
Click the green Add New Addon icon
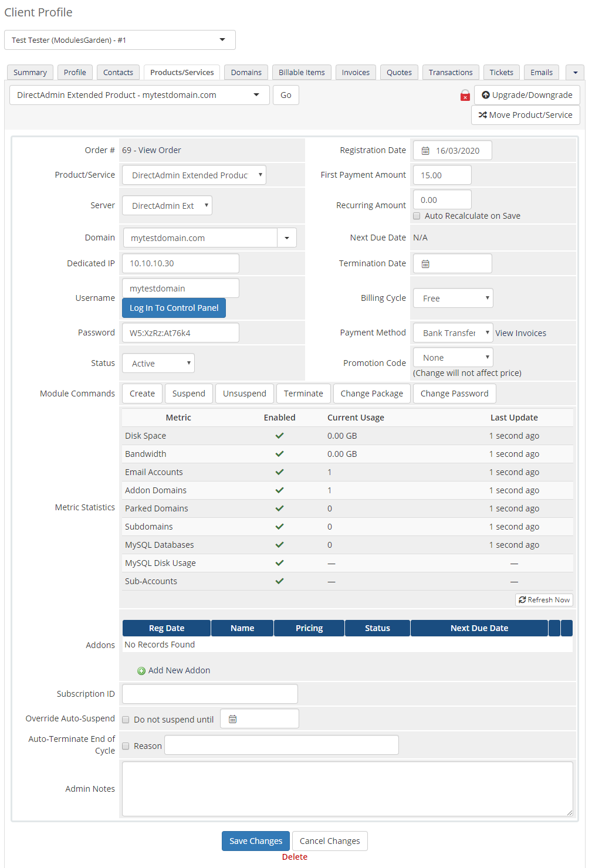[141, 671]
